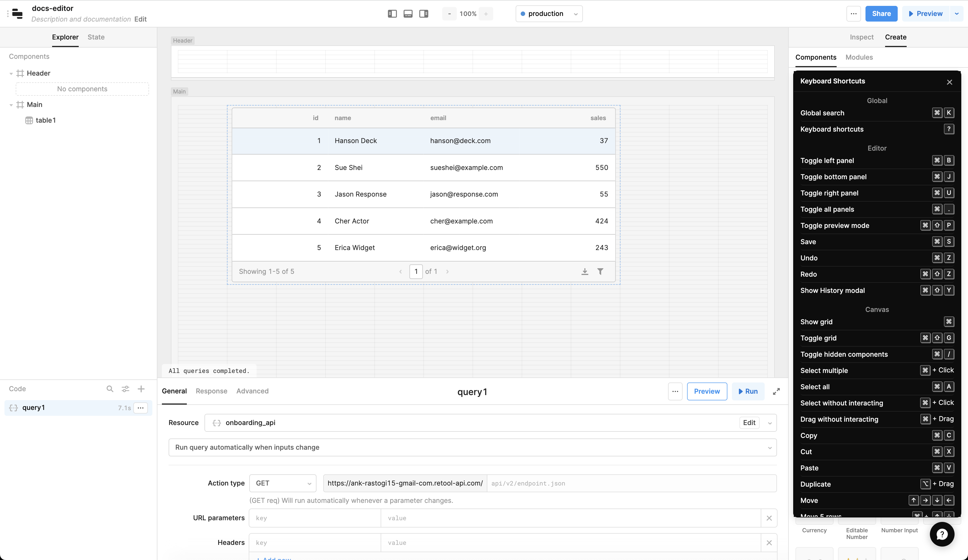
Task: Search code with magnifier icon
Action: coord(110,389)
